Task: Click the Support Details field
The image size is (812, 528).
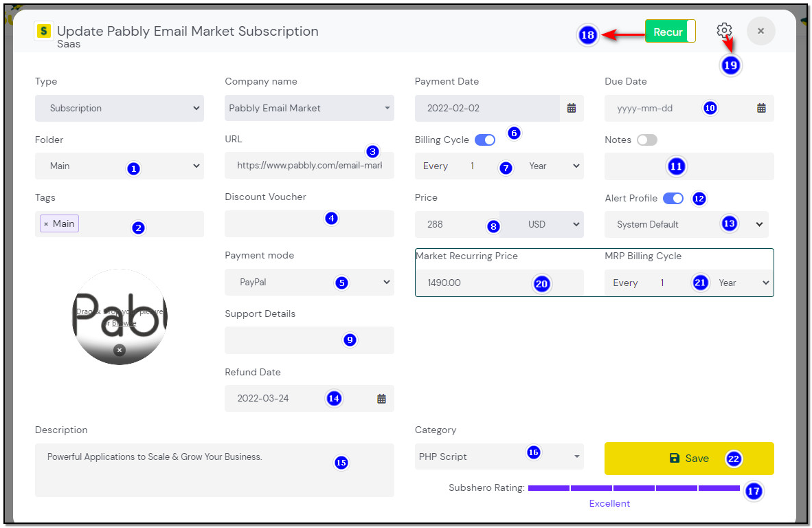Action: [309, 340]
